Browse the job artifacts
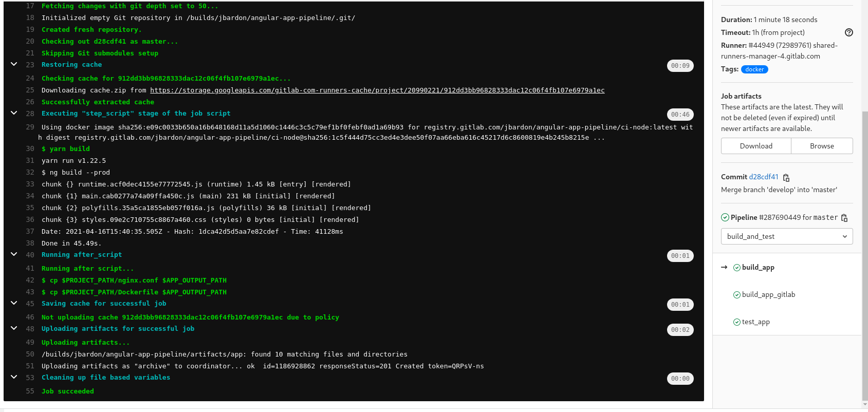 [x=821, y=146]
